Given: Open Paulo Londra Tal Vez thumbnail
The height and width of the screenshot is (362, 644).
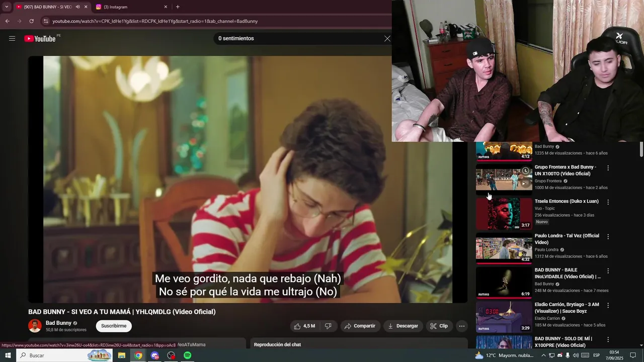Looking at the screenshot, I should 504,248.
